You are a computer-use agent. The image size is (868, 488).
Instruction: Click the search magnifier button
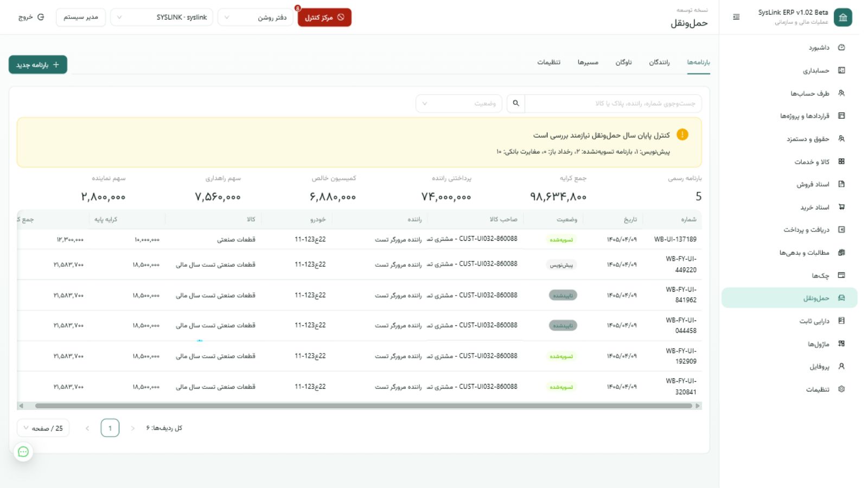click(x=516, y=104)
